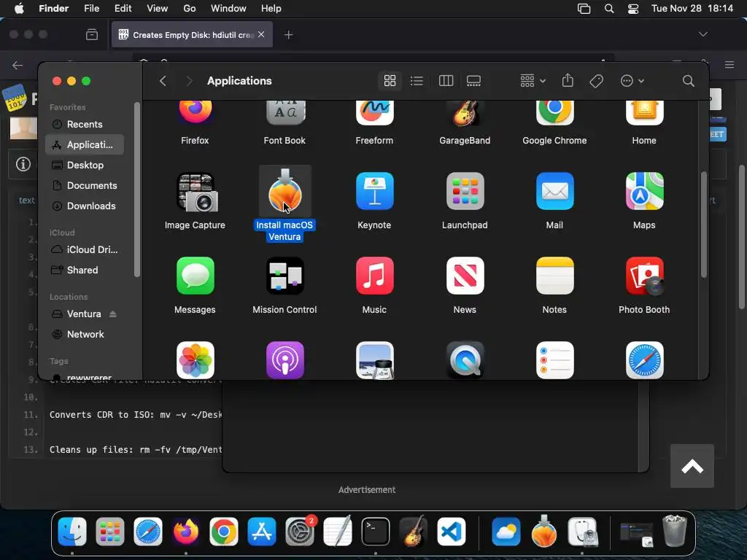
Task: Expand the browser tab list chevron
Action: coord(703,34)
